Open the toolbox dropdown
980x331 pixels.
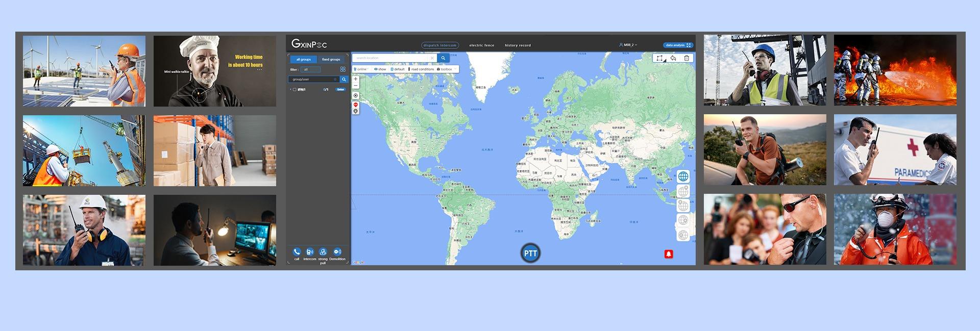(x=446, y=69)
